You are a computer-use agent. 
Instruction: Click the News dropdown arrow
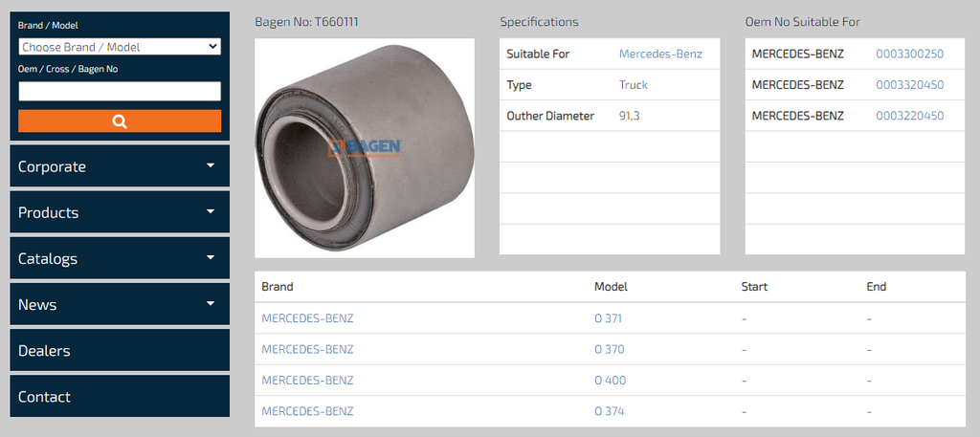coord(211,303)
